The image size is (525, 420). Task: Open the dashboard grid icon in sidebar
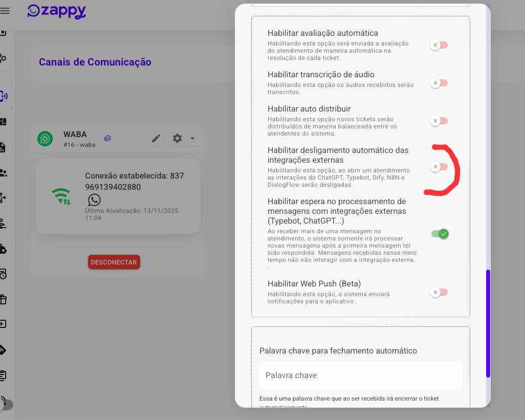pos(4,122)
